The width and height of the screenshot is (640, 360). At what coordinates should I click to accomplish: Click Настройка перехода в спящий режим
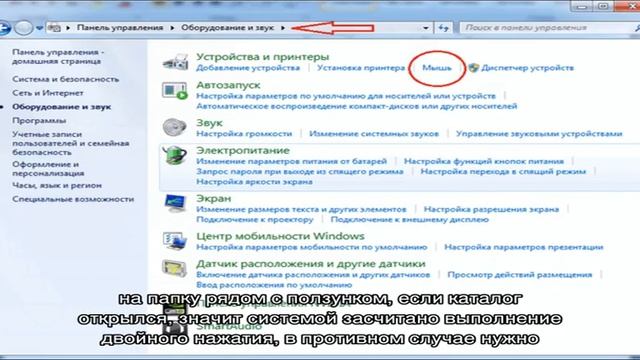tap(503, 171)
